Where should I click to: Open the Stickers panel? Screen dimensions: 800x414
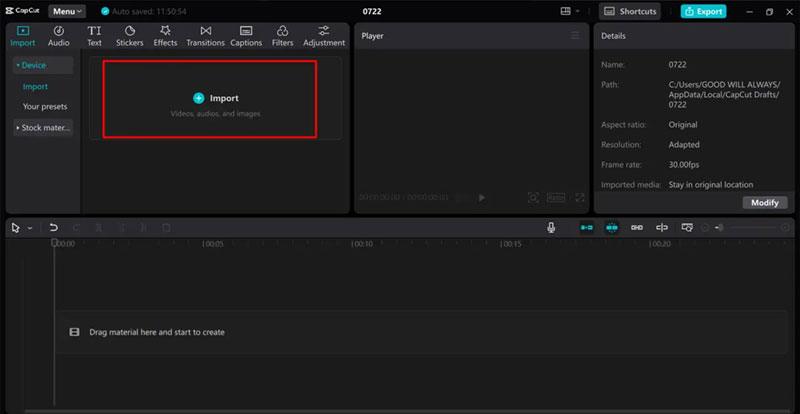(129, 36)
